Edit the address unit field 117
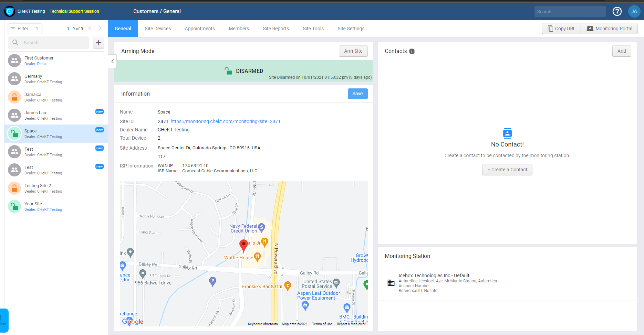Image resolution: width=644 pixels, height=335 pixels. [x=162, y=156]
